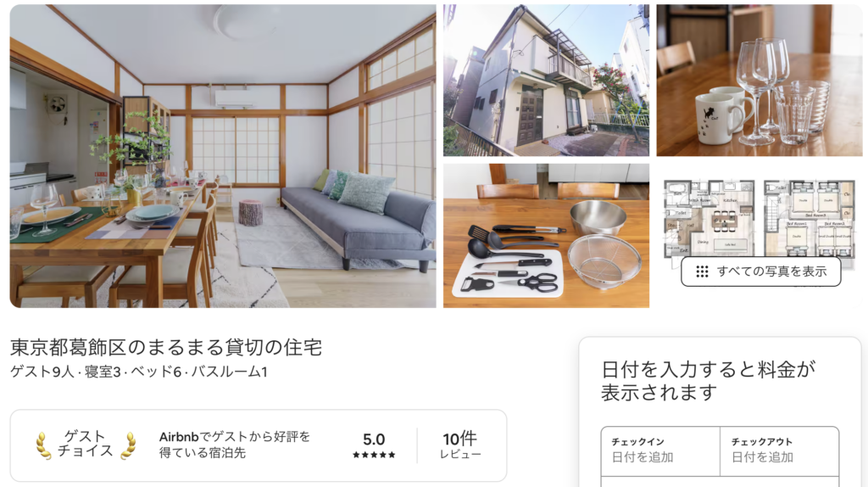Click the Airbnbでゲストから好評を得ている宿泊先 description

click(x=235, y=445)
